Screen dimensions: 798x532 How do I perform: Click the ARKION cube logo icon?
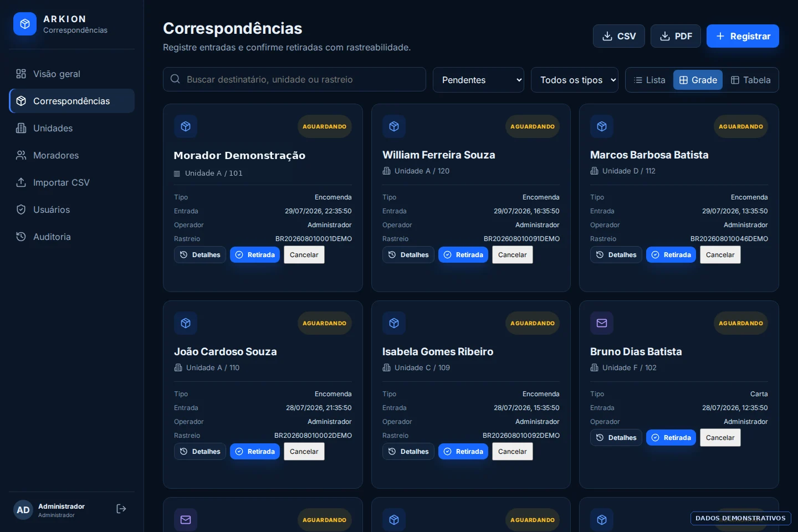pyautogui.click(x=25, y=24)
